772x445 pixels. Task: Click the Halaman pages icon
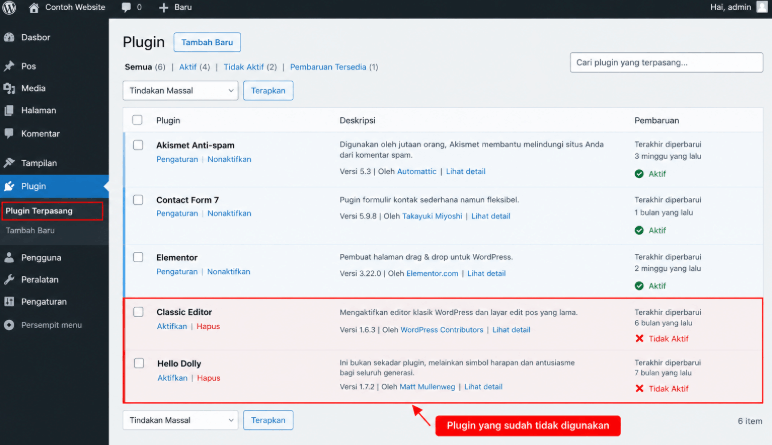click(x=9, y=110)
